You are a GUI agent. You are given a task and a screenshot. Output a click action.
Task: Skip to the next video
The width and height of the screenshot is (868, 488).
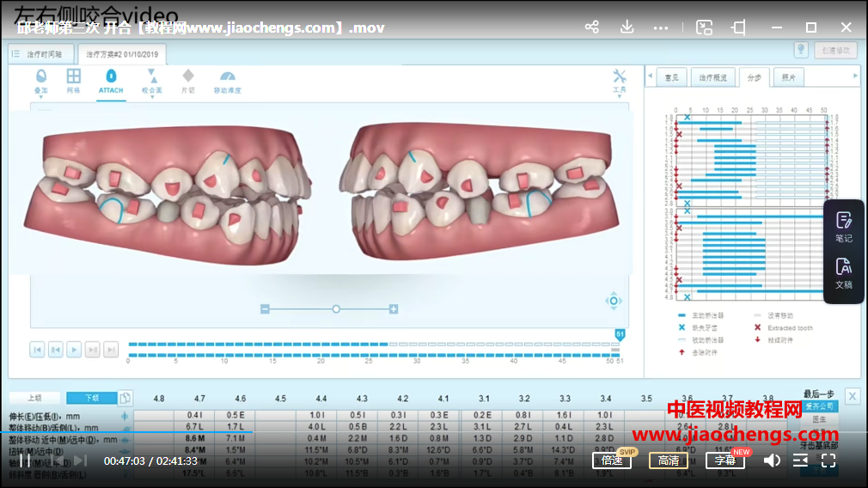80,461
